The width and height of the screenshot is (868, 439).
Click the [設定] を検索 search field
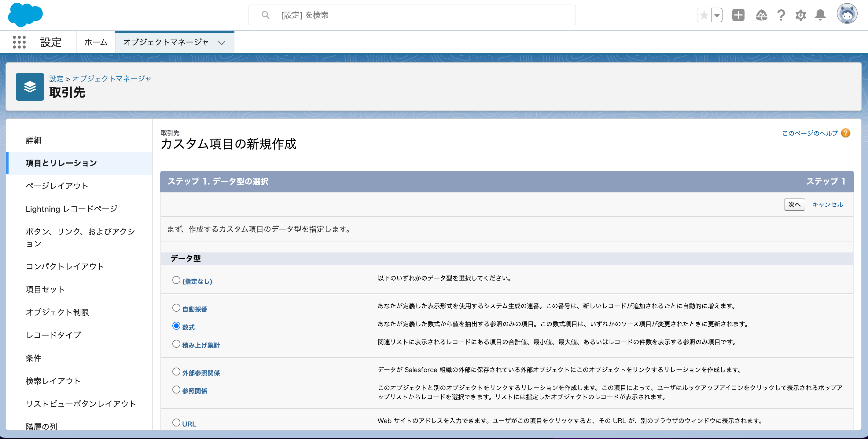(x=412, y=15)
